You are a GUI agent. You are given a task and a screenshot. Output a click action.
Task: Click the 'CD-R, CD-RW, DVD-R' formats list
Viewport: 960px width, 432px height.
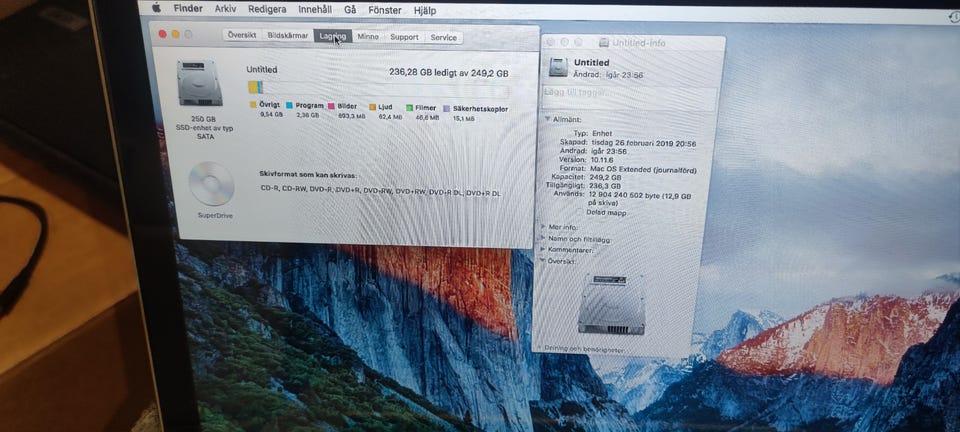click(x=380, y=192)
